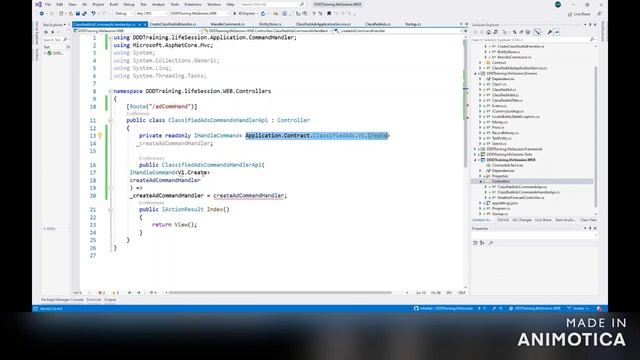Open the Git menu
Screen dimensions: 640x360
point(84,4)
